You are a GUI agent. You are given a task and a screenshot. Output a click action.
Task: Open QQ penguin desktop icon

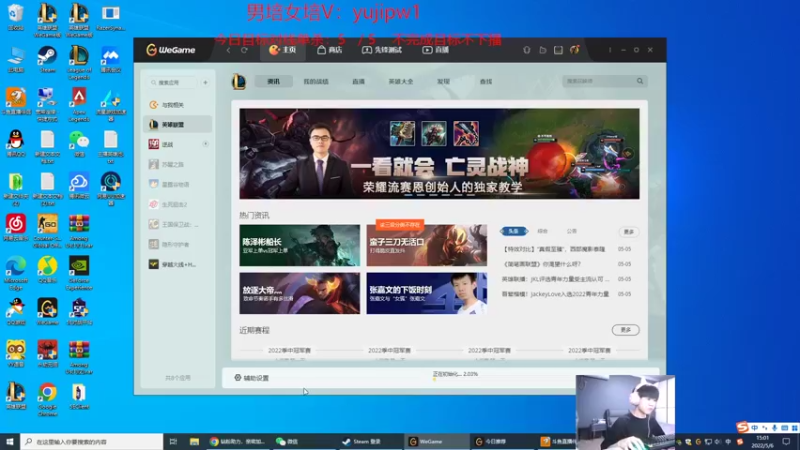16,143
